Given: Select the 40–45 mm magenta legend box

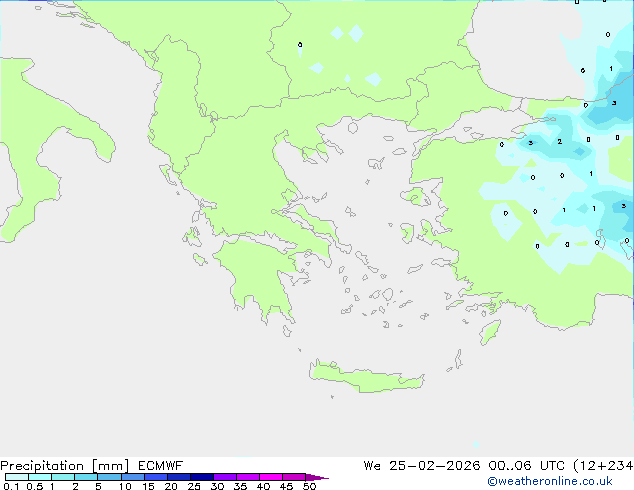Looking at the screenshot, I should coord(271,477).
